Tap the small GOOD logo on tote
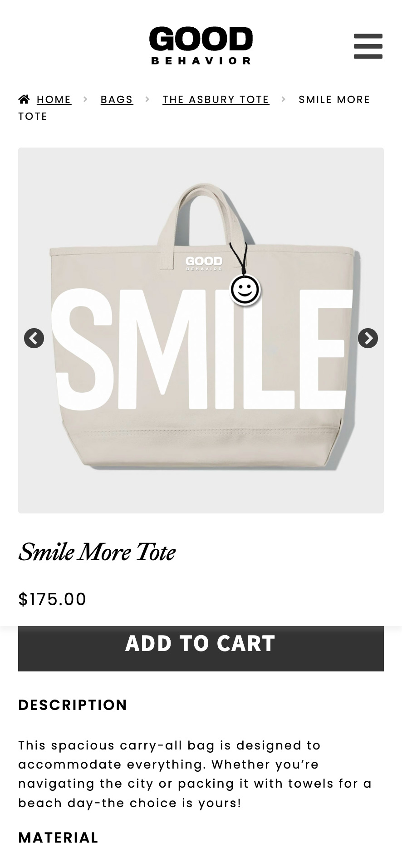 pos(204,263)
